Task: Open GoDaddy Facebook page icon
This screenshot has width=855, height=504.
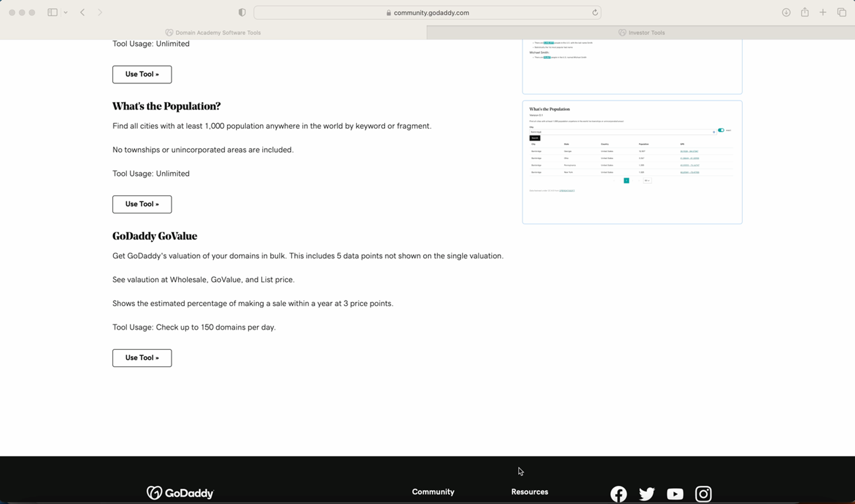Action: (618, 494)
